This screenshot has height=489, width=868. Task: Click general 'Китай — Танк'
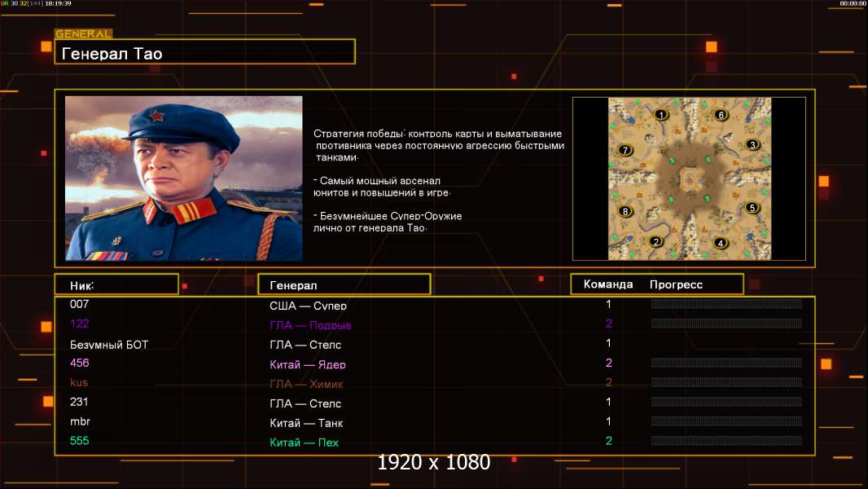(306, 423)
